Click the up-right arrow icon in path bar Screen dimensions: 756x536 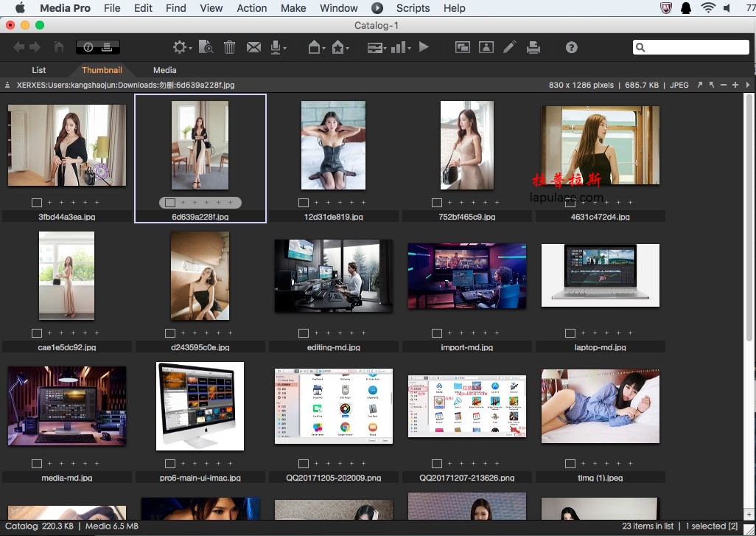click(x=700, y=85)
